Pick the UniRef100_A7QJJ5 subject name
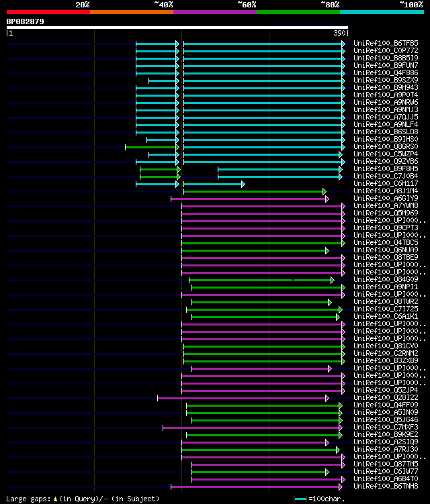This screenshot has width=430, height=504. [386, 117]
